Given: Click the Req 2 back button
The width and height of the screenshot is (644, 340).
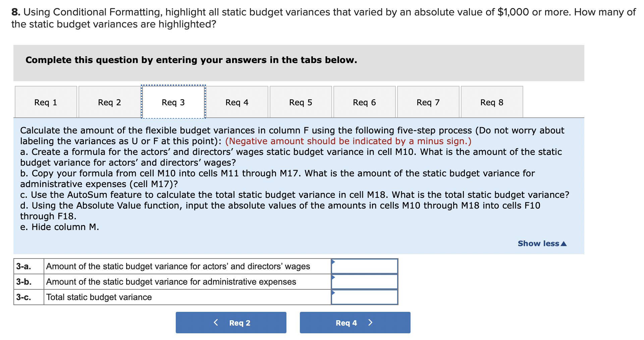Looking at the screenshot, I should pos(231,322).
